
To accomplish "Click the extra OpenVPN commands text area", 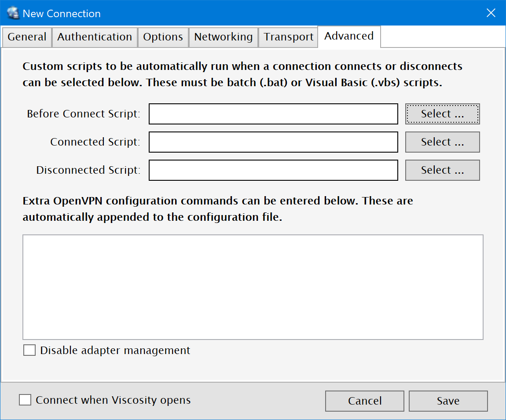I will [253, 287].
